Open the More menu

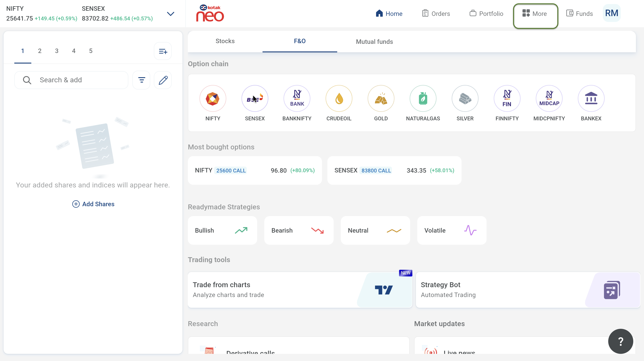tap(535, 14)
